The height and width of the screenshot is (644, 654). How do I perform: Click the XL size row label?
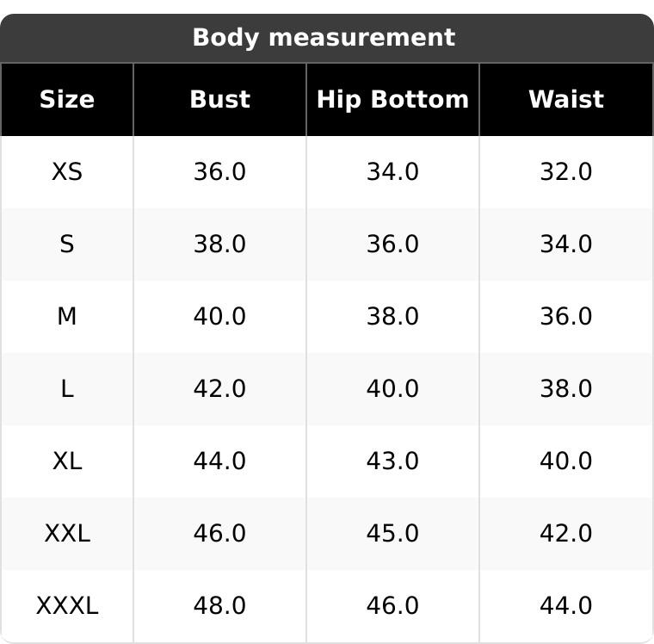tap(67, 461)
